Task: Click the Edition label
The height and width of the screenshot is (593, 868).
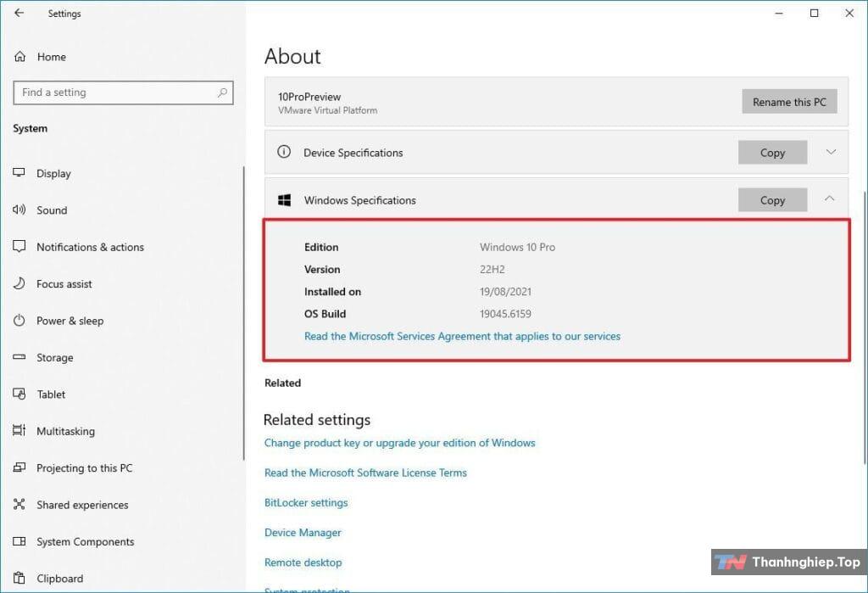Action: [x=321, y=247]
